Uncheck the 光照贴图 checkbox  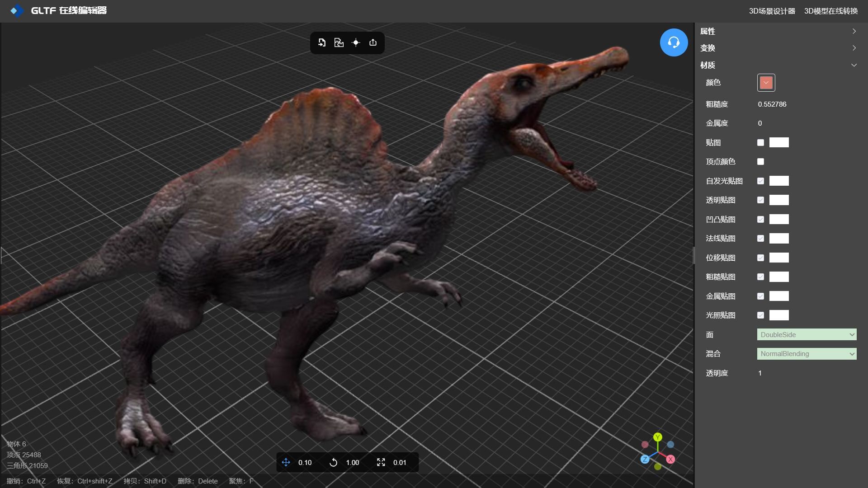[760, 315]
